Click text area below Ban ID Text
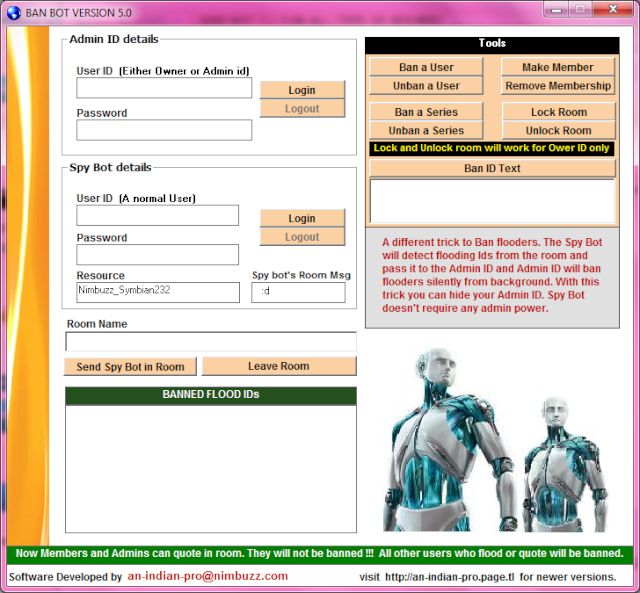640x593 pixels. 492,201
